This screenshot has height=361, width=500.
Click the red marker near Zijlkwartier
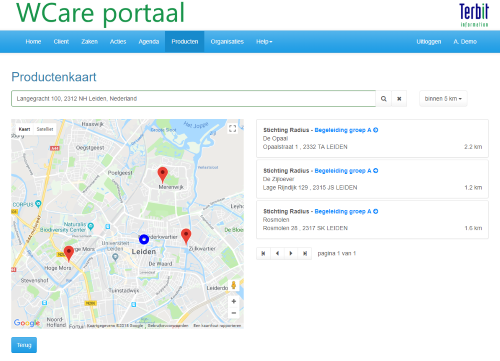(x=186, y=236)
